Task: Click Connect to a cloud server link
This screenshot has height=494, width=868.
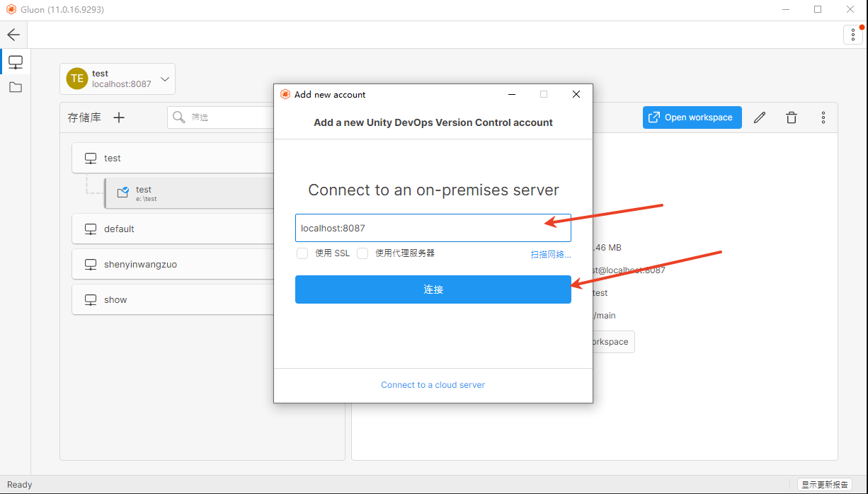Action: pos(433,385)
